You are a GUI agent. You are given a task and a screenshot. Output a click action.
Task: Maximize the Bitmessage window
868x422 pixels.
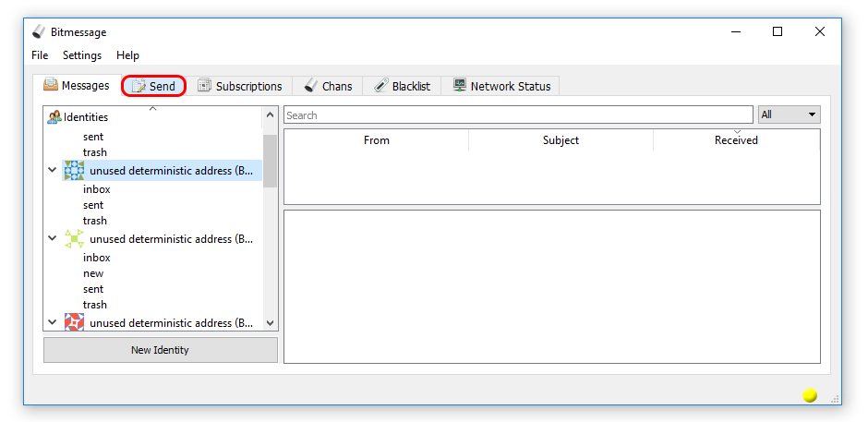[778, 31]
